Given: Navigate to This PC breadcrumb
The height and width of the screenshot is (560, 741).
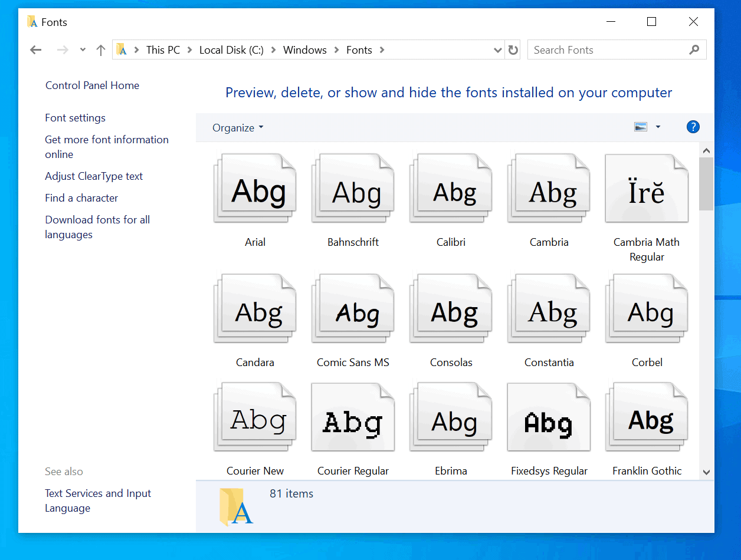Looking at the screenshot, I should point(163,50).
